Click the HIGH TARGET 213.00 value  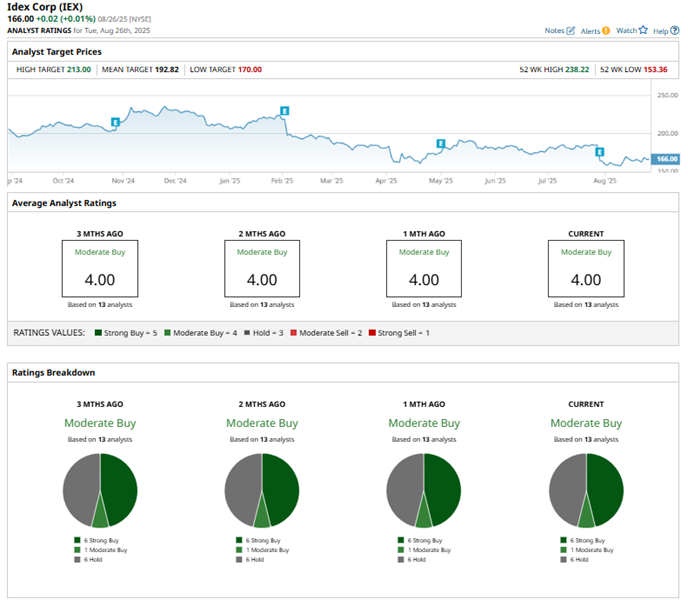click(x=79, y=69)
